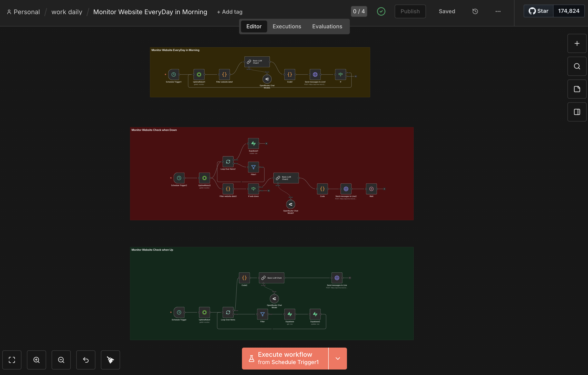
Task: Click the reset zoom arrow icon
Action: tap(86, 360)
